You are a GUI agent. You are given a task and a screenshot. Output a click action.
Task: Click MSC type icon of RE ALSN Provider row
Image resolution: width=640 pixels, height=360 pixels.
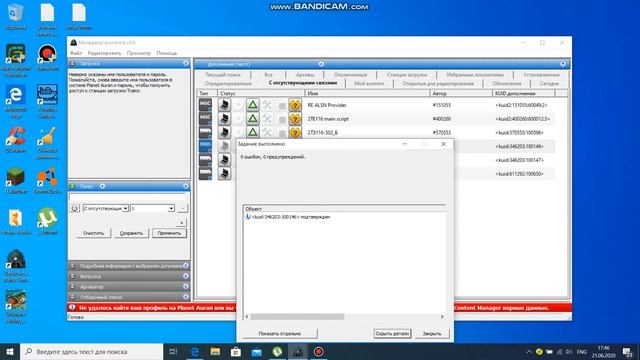click(x=205, y=105)
